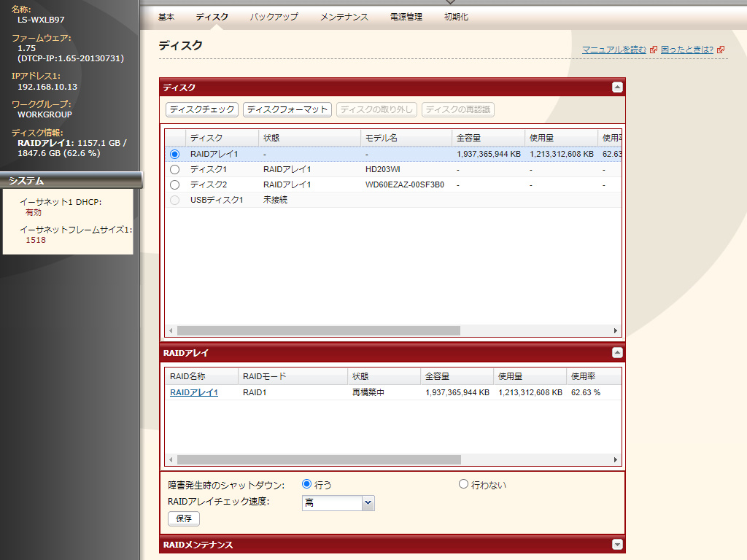Open the RAIDアレイ1 link in the array table
747x560 pixels.
tap(194, 392)
